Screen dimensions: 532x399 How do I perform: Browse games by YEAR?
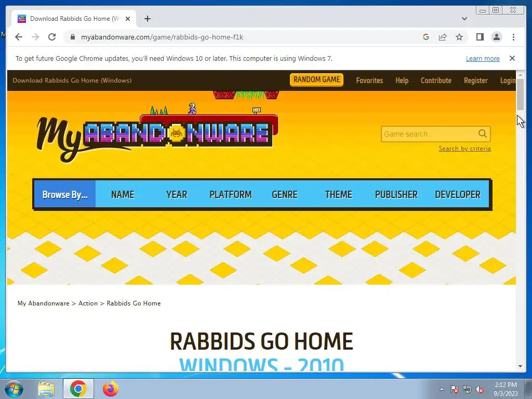pyautogui.click(x=177, y=194)
